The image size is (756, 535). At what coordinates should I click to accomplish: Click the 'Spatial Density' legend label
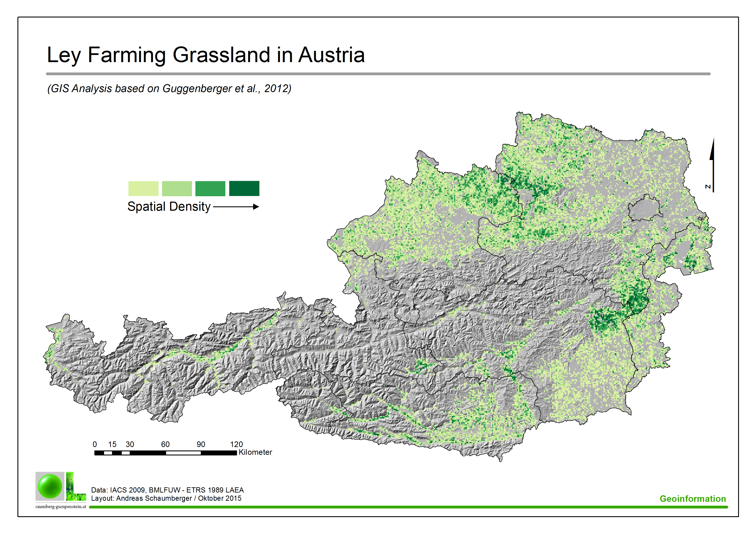click(169, 207)
